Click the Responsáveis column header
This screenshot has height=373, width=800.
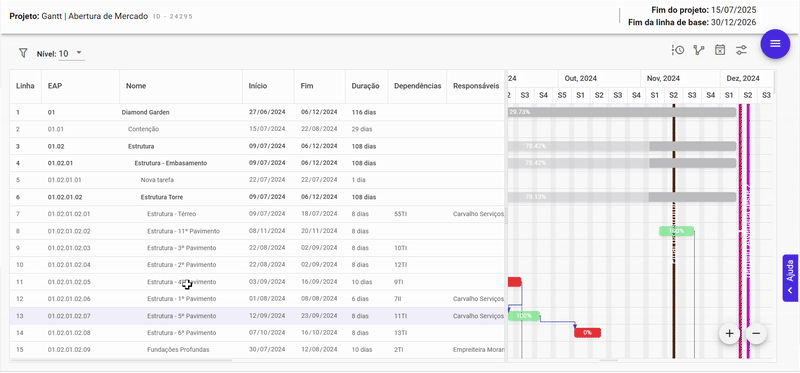476,86
